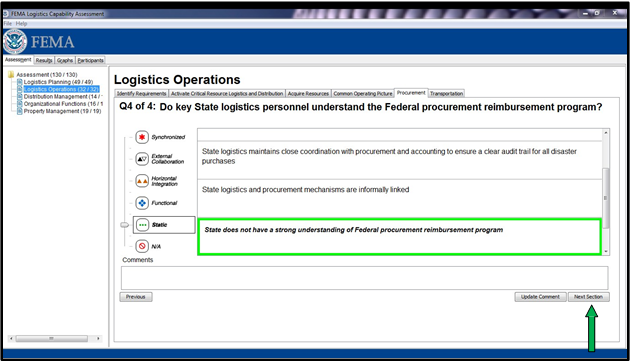
Task: Click the Next Section button
Action: (588, 297)
